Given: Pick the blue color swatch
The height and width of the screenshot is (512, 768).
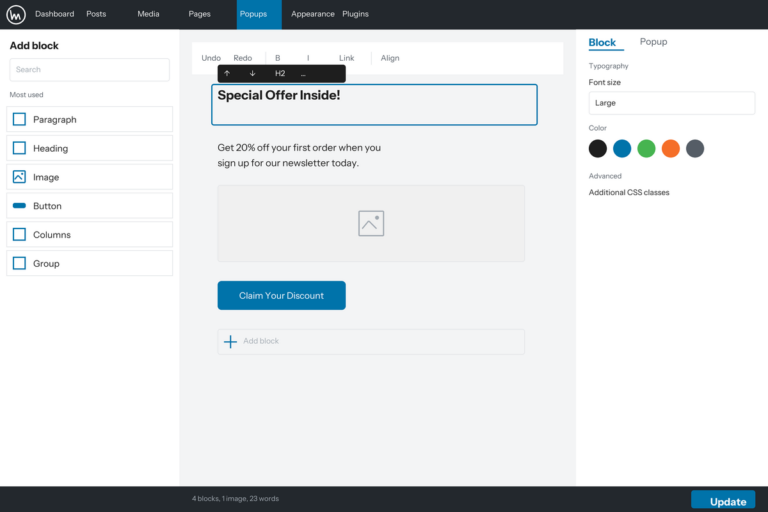Looking at the screenshot, I should tap(622, 148).
